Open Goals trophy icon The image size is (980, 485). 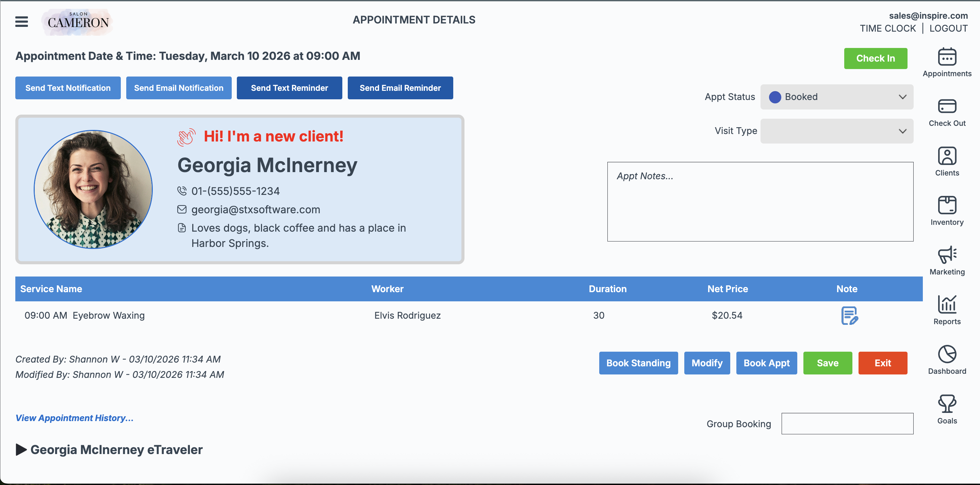tap(947, 404)
